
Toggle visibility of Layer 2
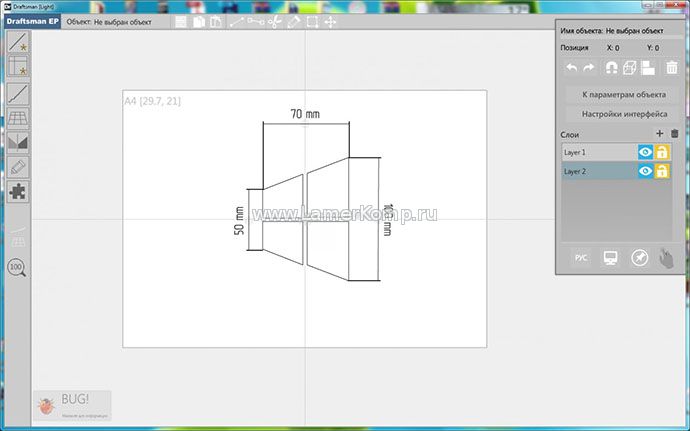(645, 171)
